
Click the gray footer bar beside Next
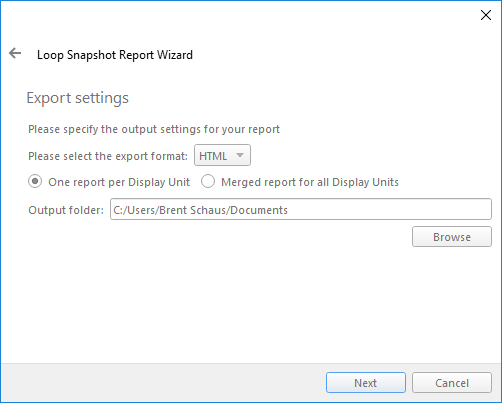[163, 382]
